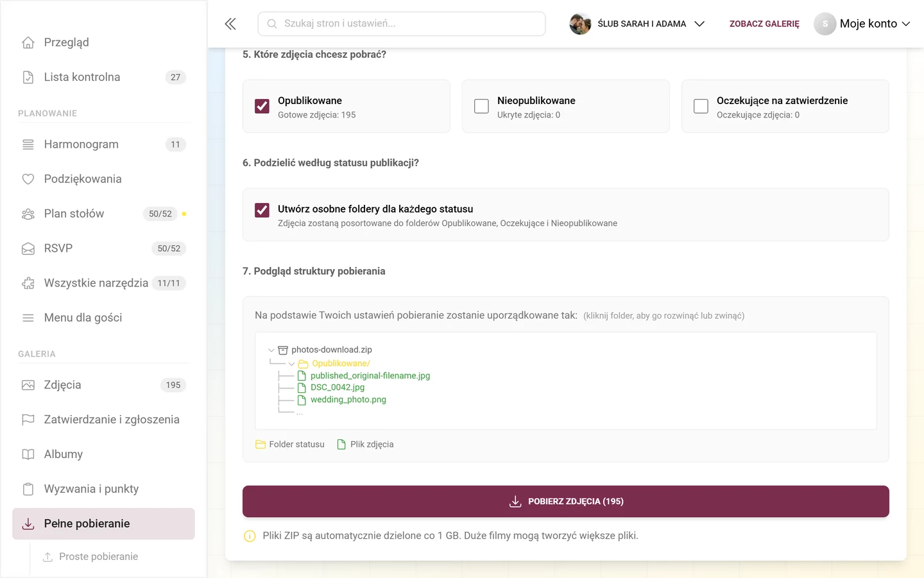Click the RSVP envelope icon
Screen dimensions: 924x578
pos(28,249)
